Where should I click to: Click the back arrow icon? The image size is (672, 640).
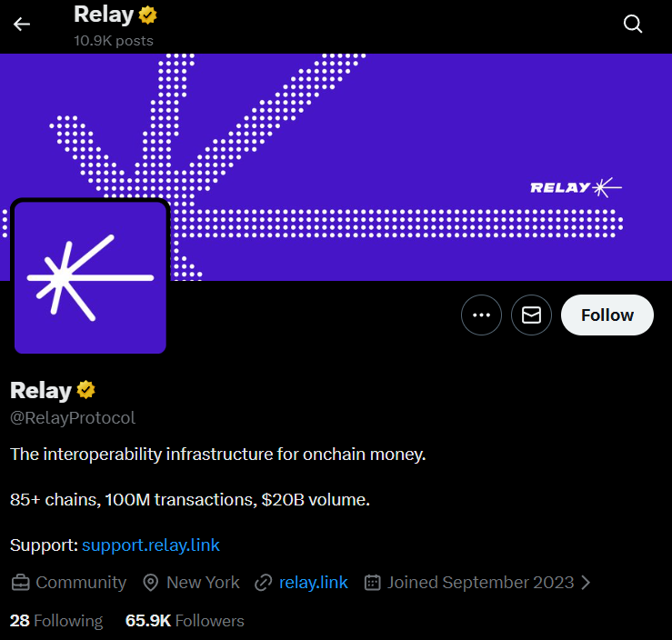pyautogui.click(x=22, y=25)
